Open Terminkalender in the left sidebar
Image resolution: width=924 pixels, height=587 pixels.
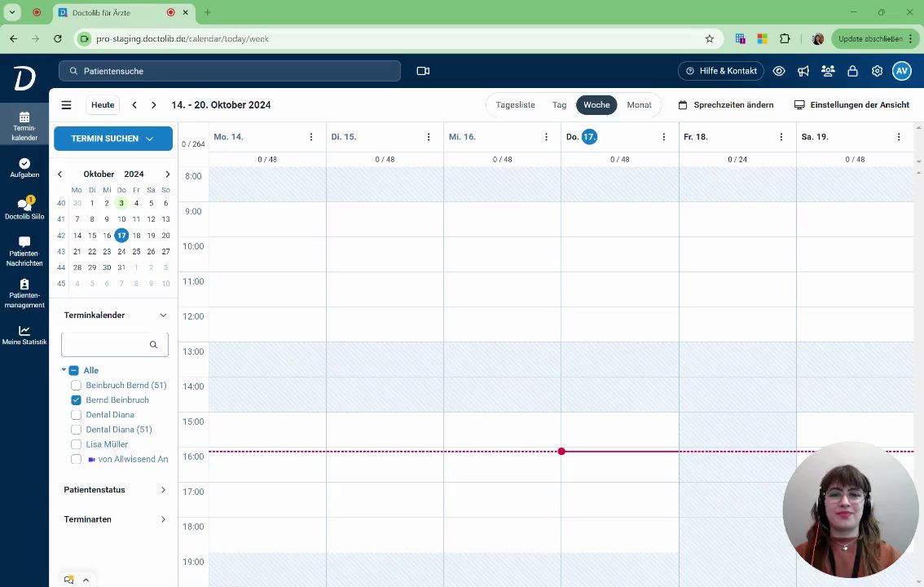click(24, 126)
